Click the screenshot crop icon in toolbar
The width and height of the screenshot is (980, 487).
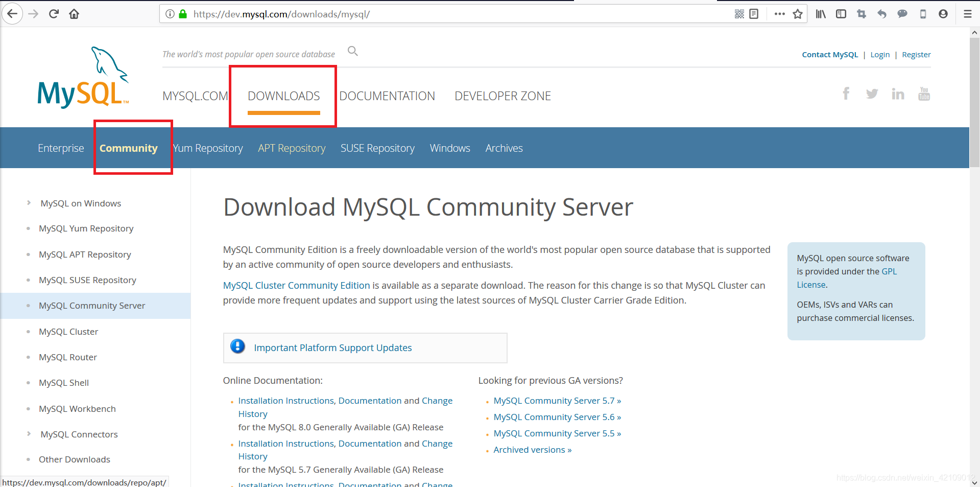pyautogui.click(x=862, y=14)
